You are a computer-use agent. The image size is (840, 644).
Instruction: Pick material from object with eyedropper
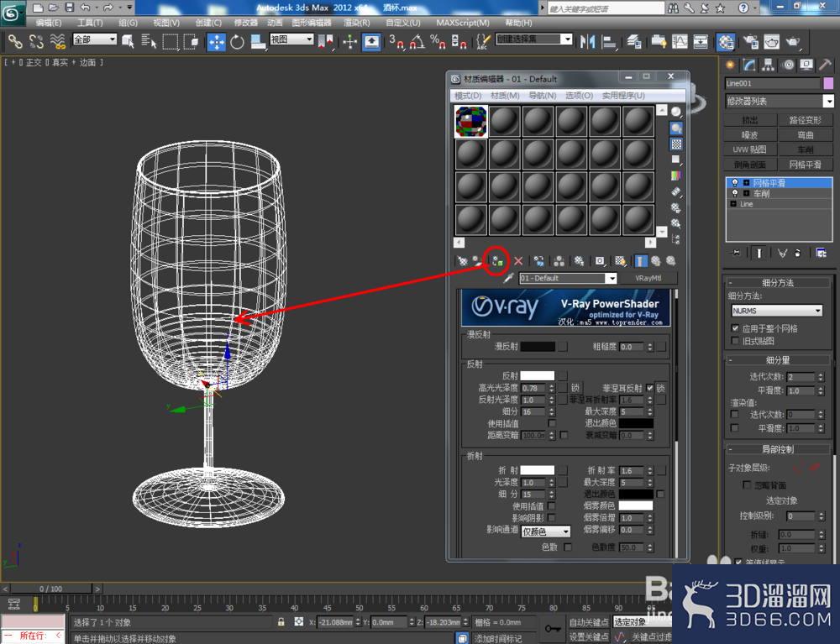click(508, 279)
